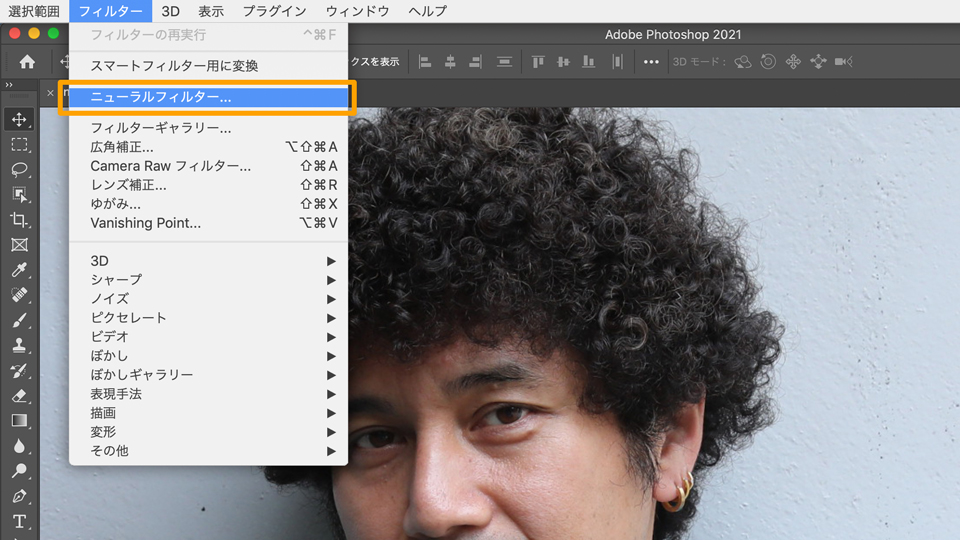Align left edges icon in options bar
The image size is (960, 540).
click(x=425, y=61)
